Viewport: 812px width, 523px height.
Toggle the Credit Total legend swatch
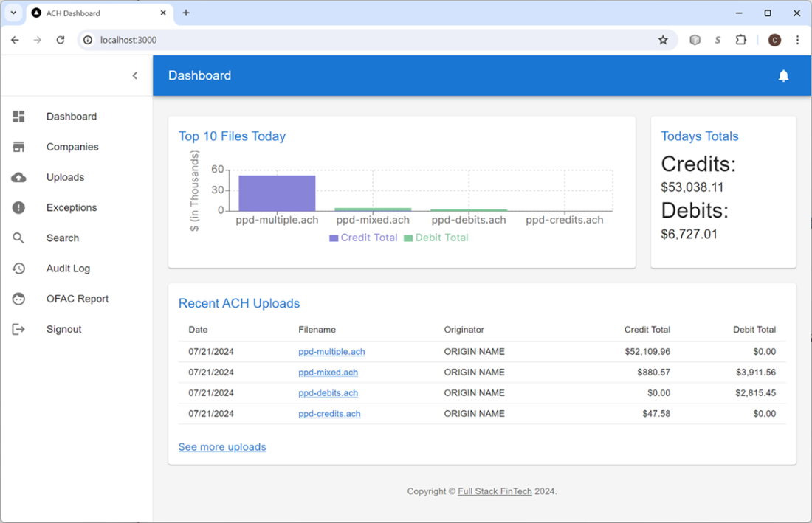334,238
